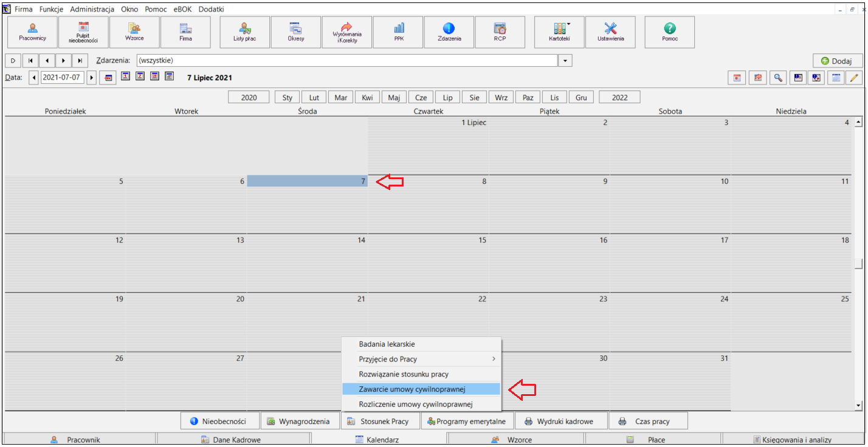Go to the previous record
The width and height of the screenshot is (868, 447).
pyautogui.click(x=47, y=61)
